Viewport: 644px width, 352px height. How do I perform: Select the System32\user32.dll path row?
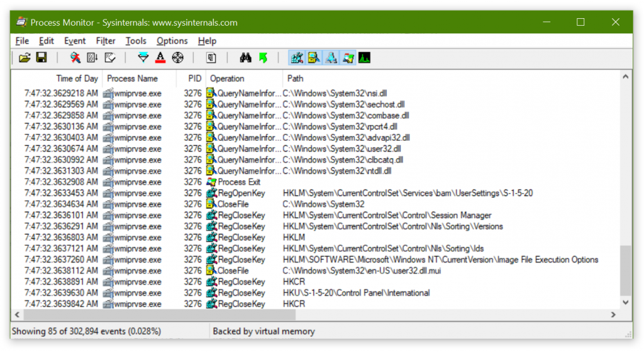coord(315,148)
